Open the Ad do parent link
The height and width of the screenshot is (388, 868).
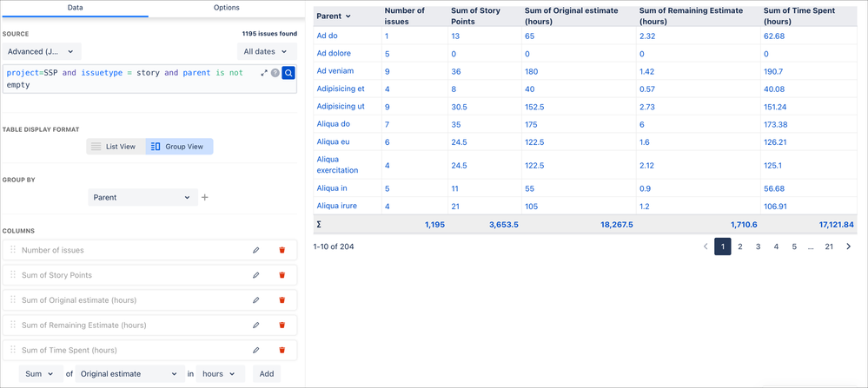(328, 36)
